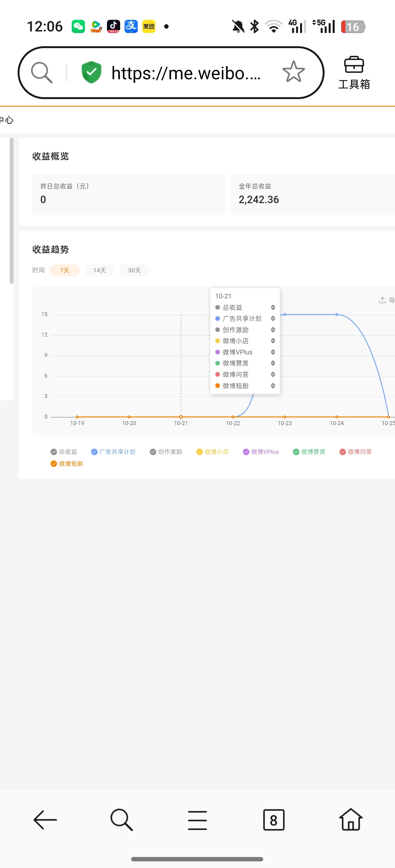Screen dimensions: 395x868
Task: Click the 10-23 peak data point
Action: 285,314
